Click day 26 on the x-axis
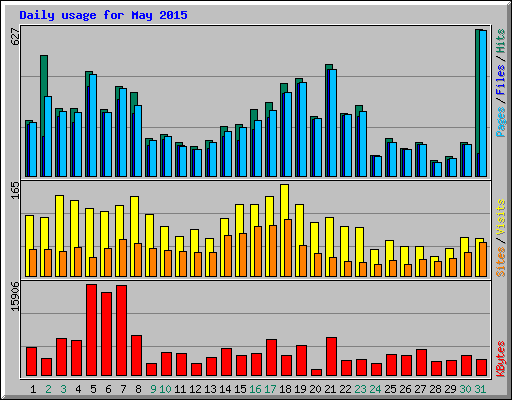 coord(405,389)
